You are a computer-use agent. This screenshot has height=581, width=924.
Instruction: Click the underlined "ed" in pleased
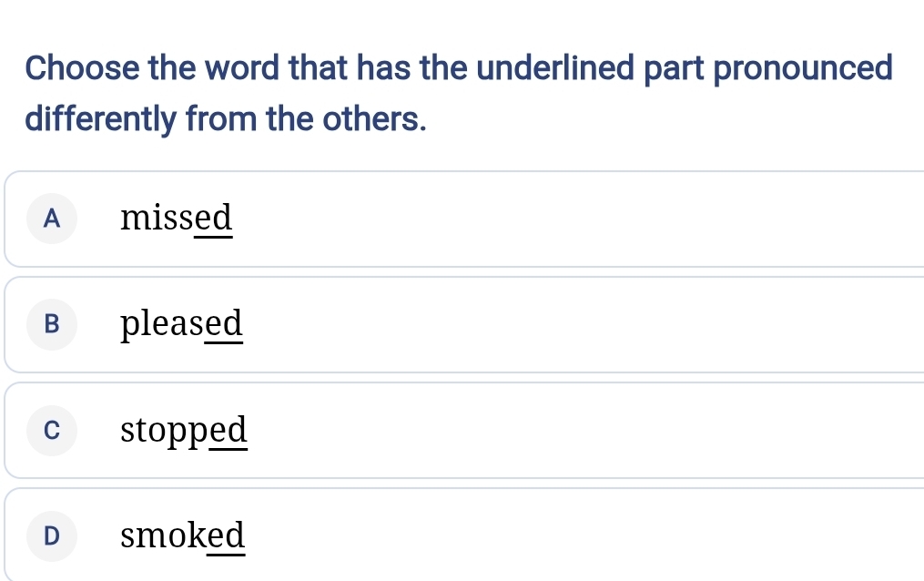click(x=224, y=324)
